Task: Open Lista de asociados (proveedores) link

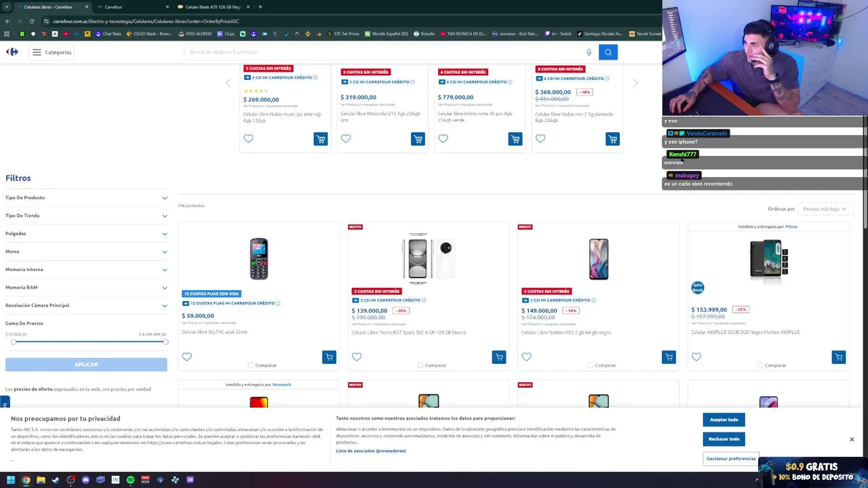Action: click(371, 451)
